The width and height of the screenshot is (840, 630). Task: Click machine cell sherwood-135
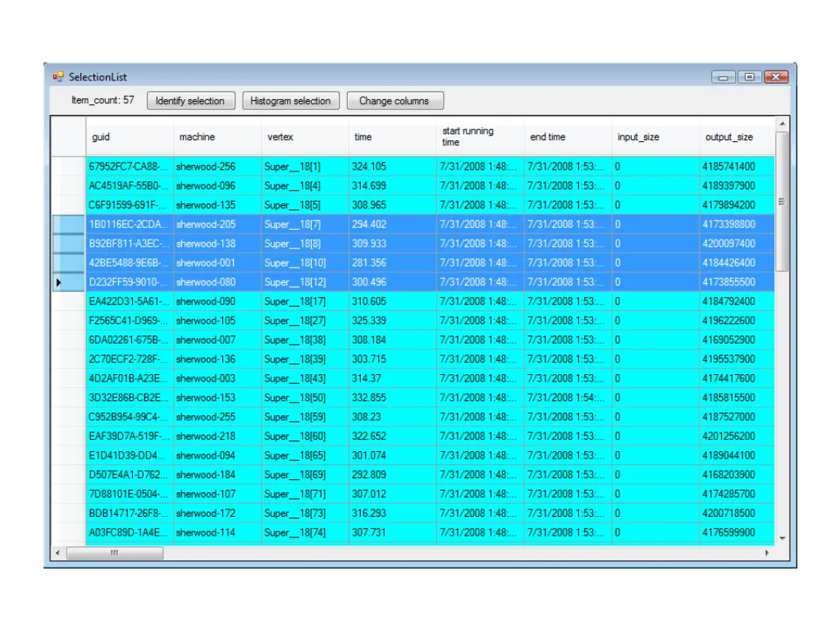[x=217, y=205]
